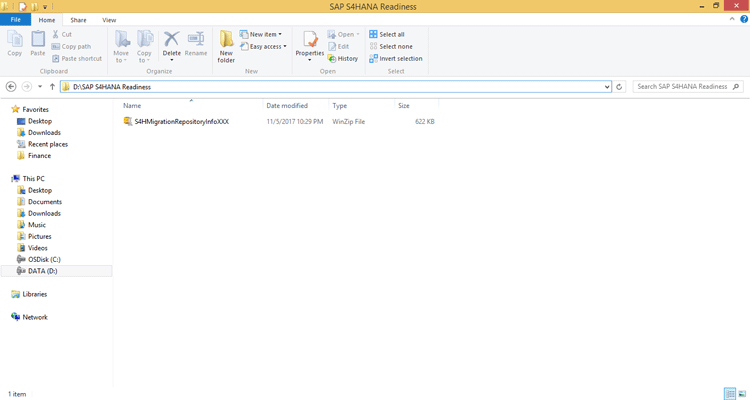Image resolution: width=750 pixels, height=400 pixels.
Task: Choose Paste shortcut in ribbon
Action: (77, 58)
